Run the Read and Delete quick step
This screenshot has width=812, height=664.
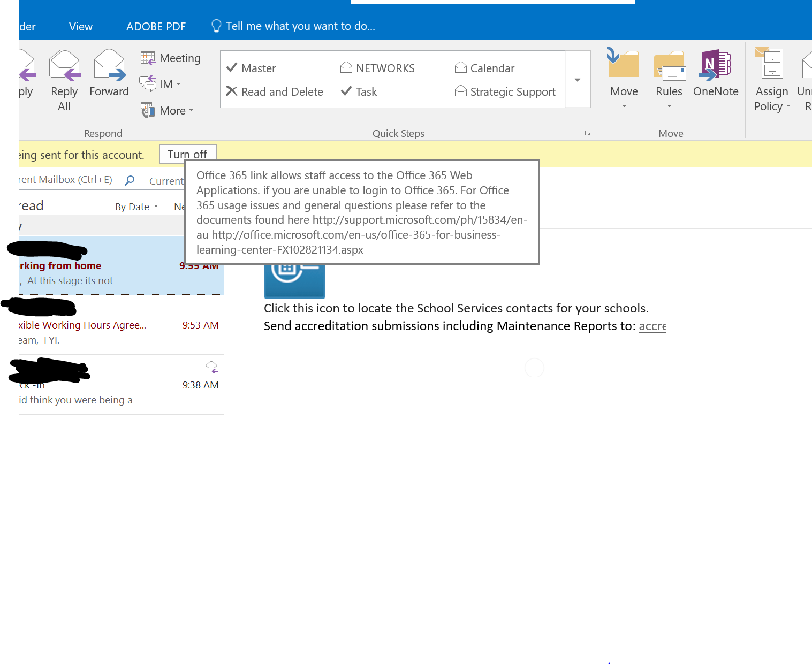point(275,91)
